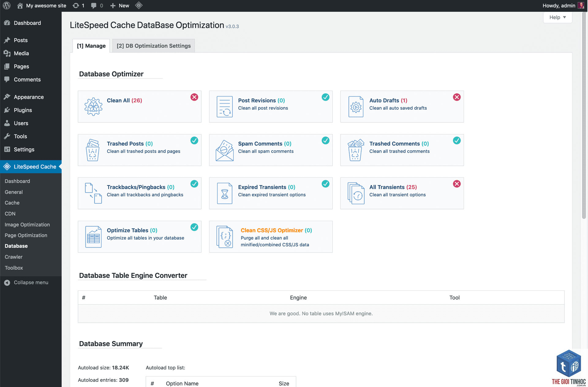Open the Howdy, admin account menu

tap(563, 6)
